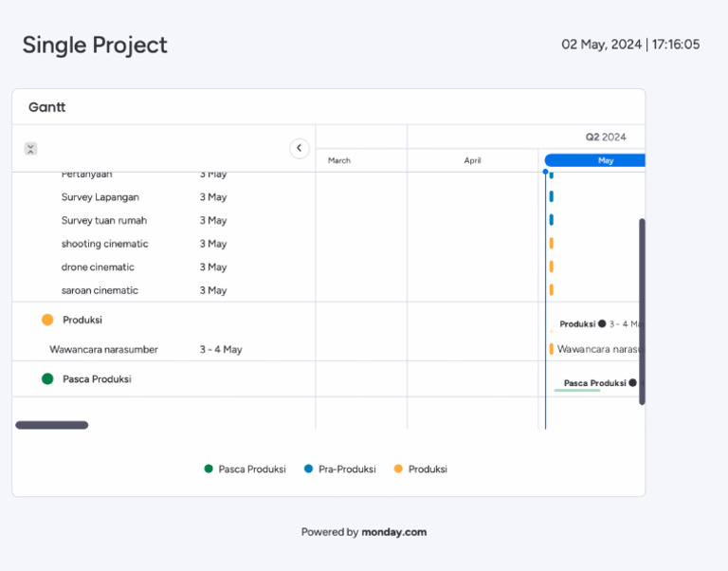The width and height of the screenshot is (728, 571).
Task: Click the green Pasca Produksi group dot in the list
Action: pos(47,379)
